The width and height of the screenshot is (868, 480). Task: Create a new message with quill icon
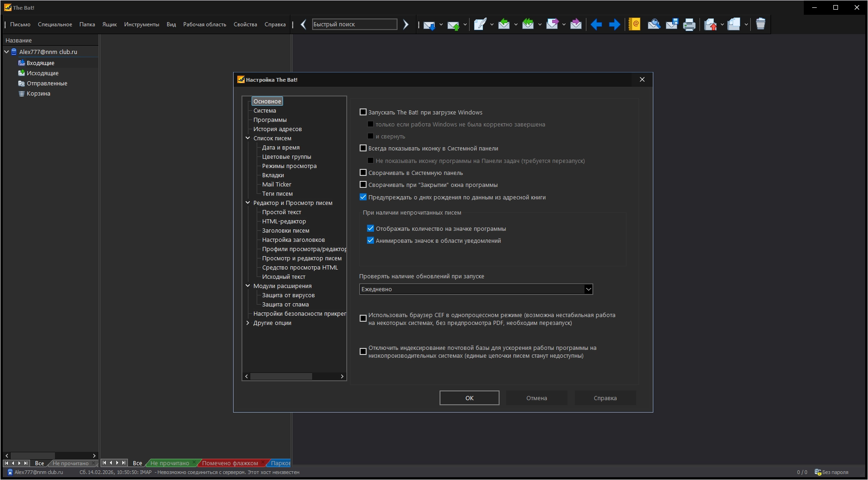click(x=480, y=24)
